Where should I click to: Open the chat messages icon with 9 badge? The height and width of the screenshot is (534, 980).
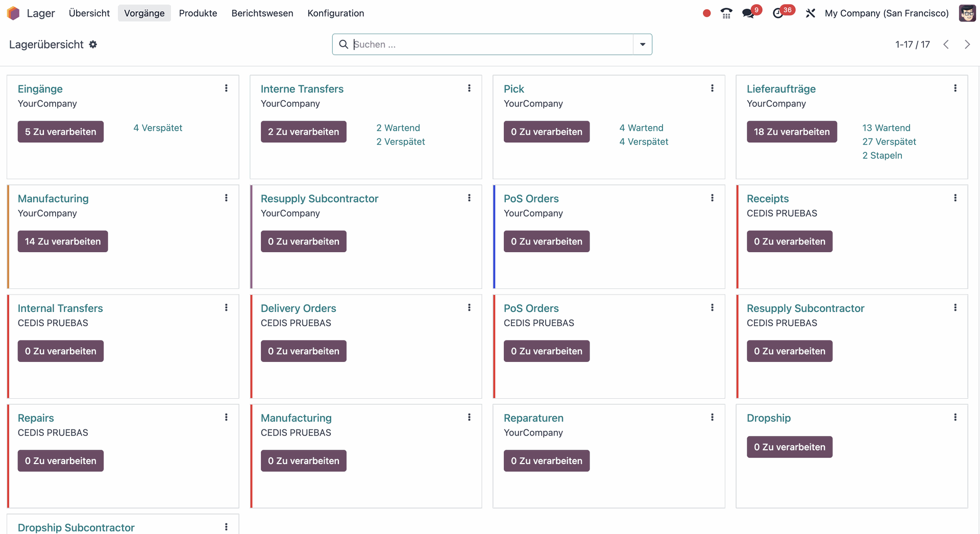pyautogui.click(x=748, y=13)
